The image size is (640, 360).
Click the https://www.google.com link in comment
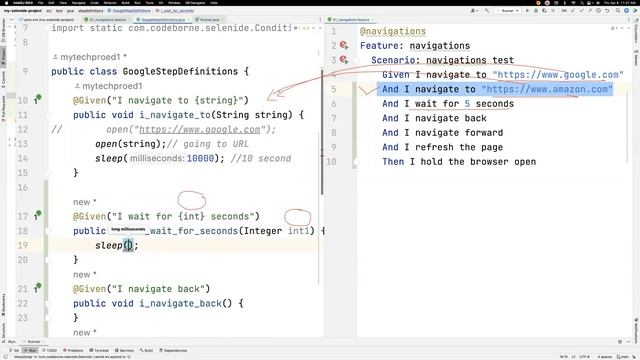coord(200,129)
